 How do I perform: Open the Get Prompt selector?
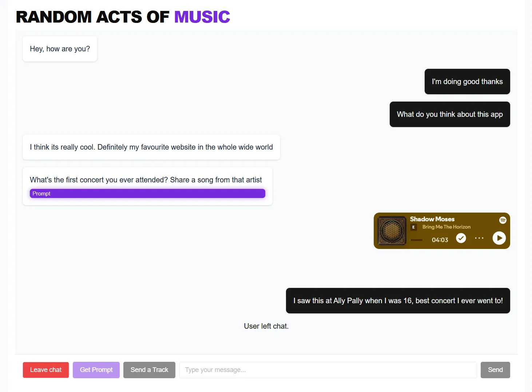[96, 370]
